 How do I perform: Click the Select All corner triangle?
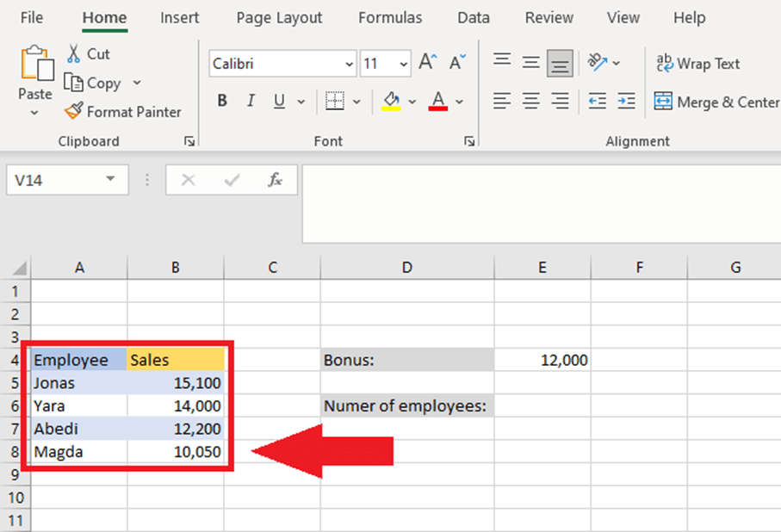coord(20,269)
